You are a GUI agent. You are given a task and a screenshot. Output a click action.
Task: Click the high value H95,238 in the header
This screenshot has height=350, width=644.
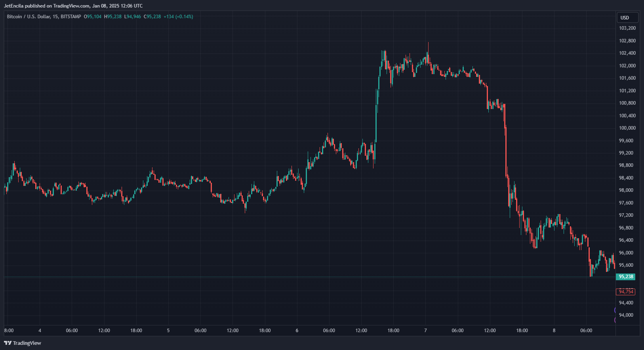113,17
